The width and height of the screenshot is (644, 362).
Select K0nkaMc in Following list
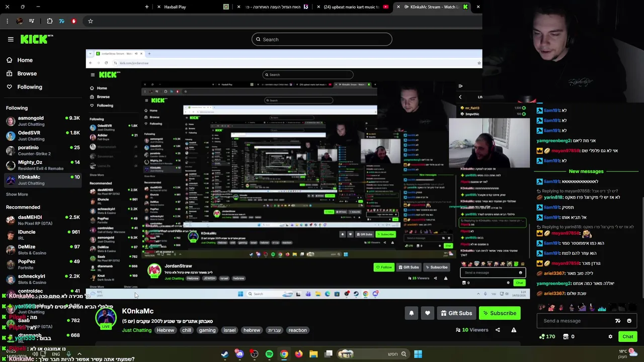pos(43,180)
